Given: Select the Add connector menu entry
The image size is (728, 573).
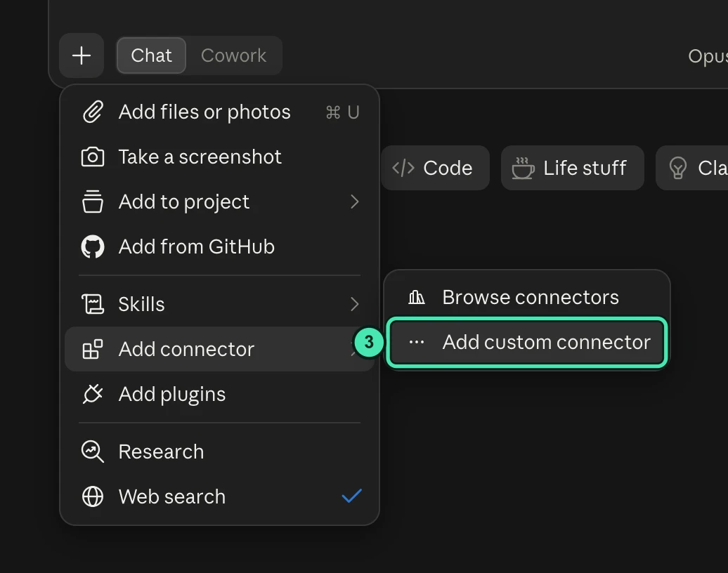Looking at the screenshot, I should pos(219,349).
